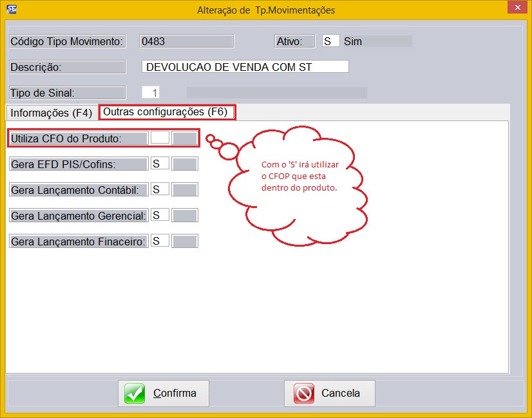This screenshot has height=418, width=532.
Task: Edit the Descrição text field
Action: tap(245, 67)
